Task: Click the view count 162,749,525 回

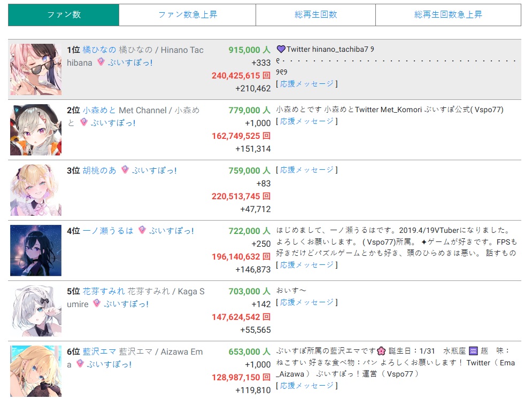Action: pyautogui.click(x=241, y=136)
